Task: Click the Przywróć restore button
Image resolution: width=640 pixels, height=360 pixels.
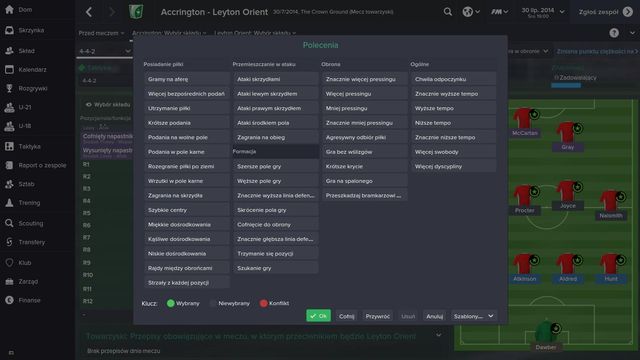Action: pos(378,316)
